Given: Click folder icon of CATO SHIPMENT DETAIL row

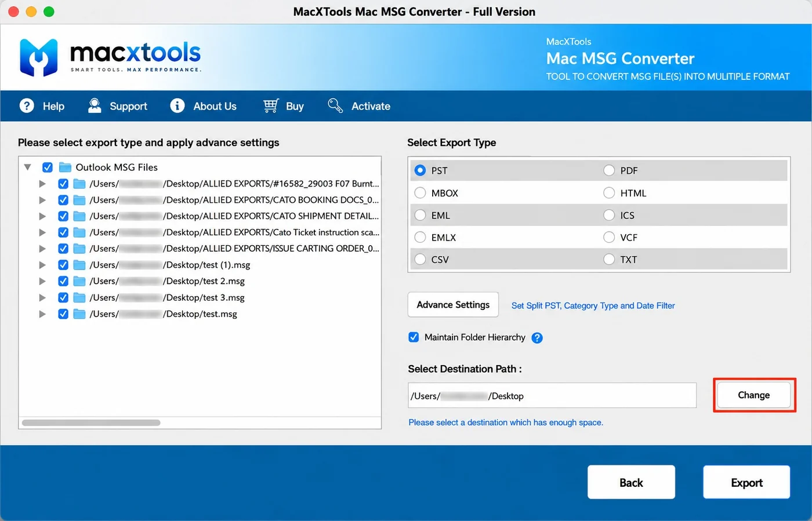Looking at the screenshot, I should (x=79, y=216).
